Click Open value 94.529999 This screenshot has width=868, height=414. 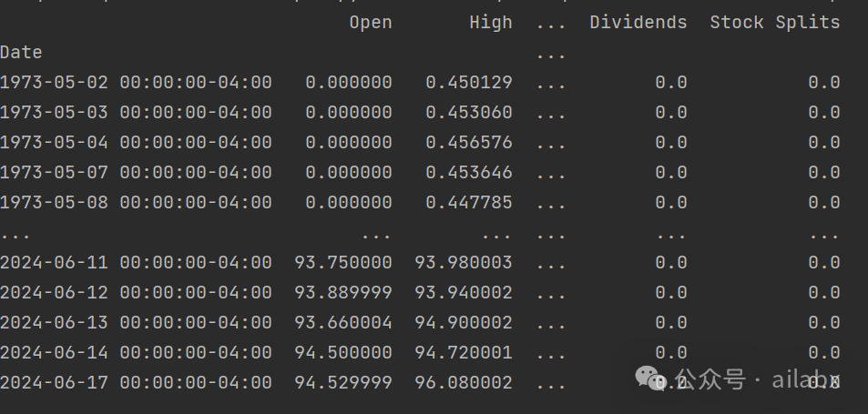click(343, 382)
